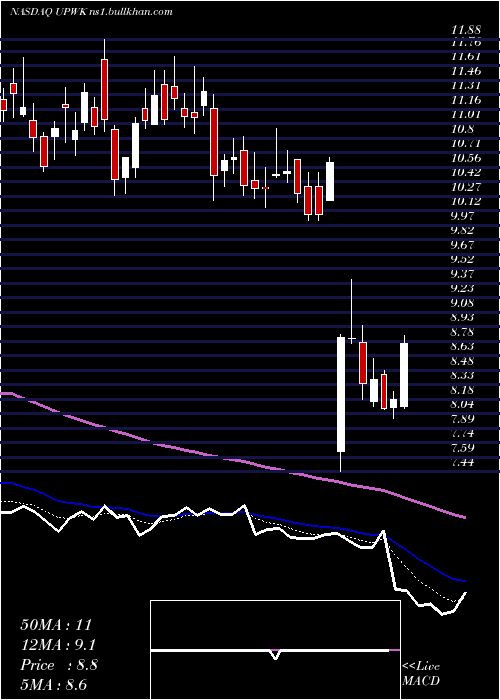Select the 11.61 price axis label
Image resolution: width=500 pixels, height=700 pixels.
click(466, 57)
